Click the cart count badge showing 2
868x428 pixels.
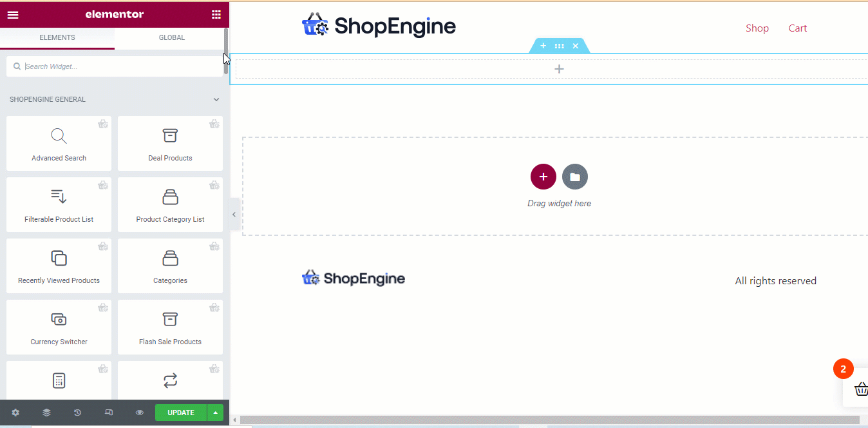843,369
